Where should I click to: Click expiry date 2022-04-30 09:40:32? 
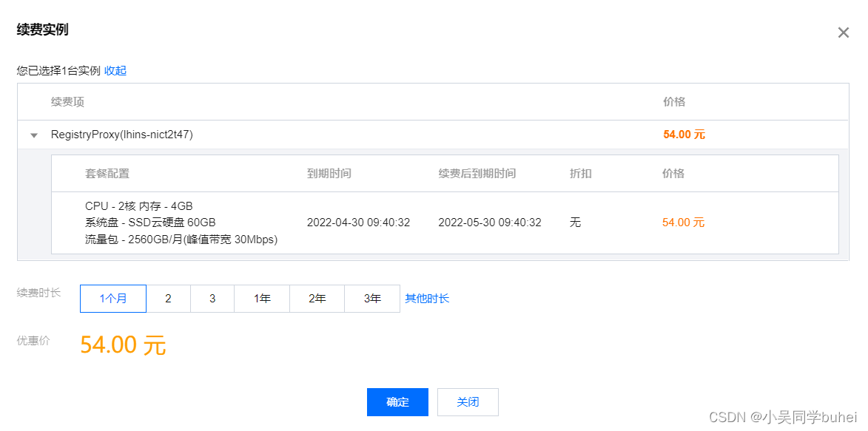[358, 223]
